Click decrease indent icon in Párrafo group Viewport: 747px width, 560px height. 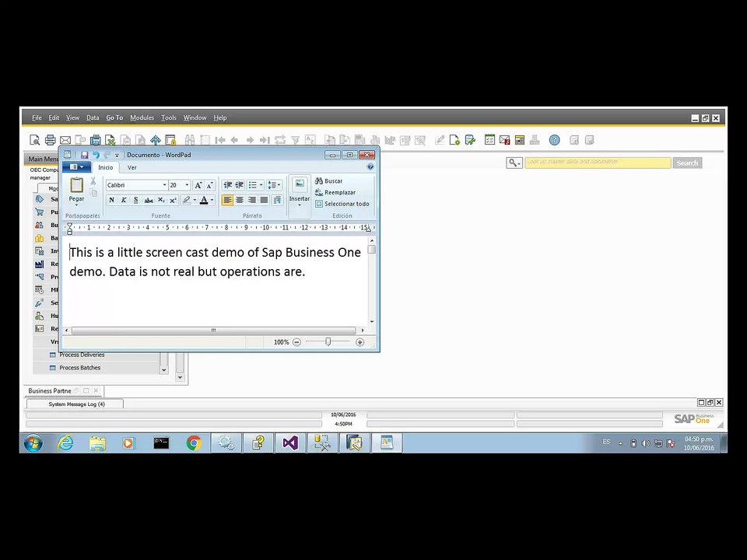[x=228, y=185]
